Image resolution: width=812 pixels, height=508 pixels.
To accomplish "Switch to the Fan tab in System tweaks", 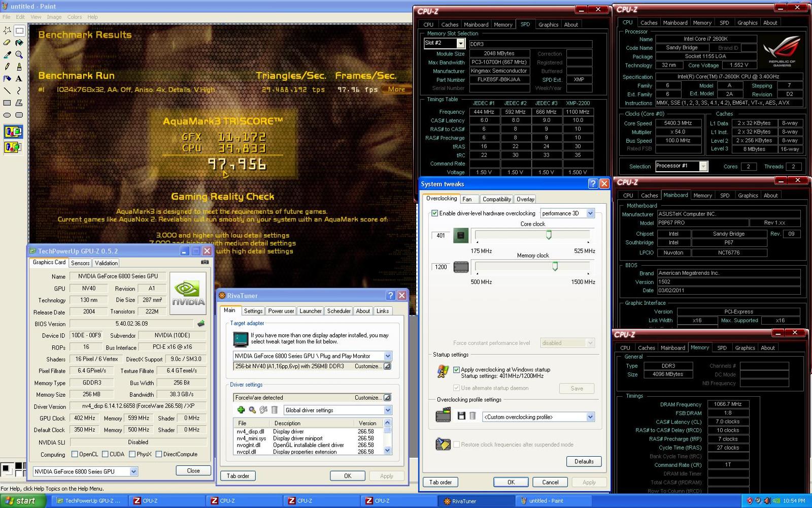I will point(467,199).
